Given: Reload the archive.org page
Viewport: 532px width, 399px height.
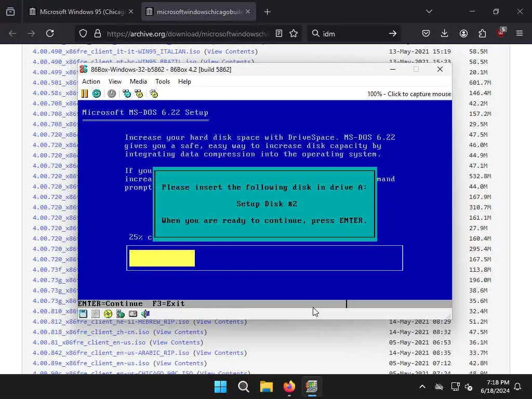Looking at the screenshot, I should (50, 33).
